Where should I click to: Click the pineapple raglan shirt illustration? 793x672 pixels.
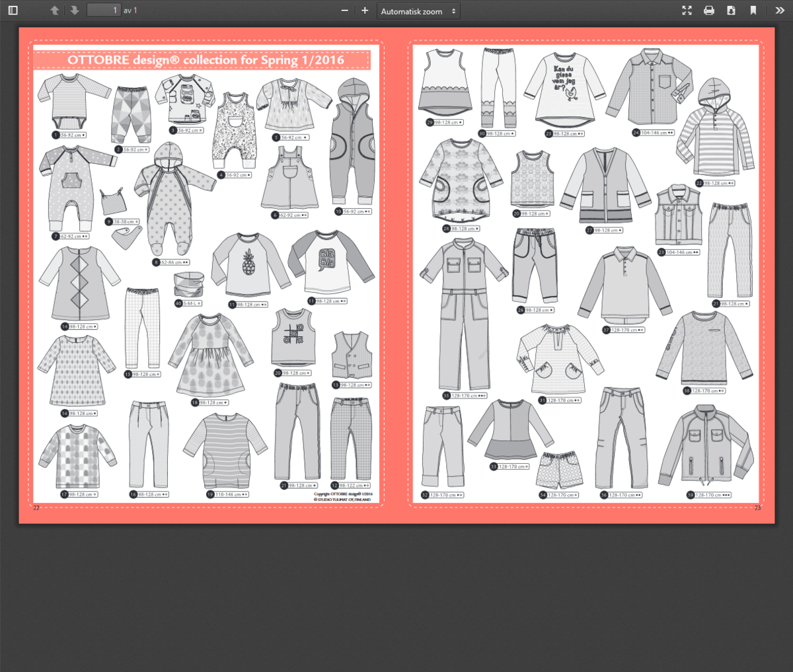pos(249,266)
